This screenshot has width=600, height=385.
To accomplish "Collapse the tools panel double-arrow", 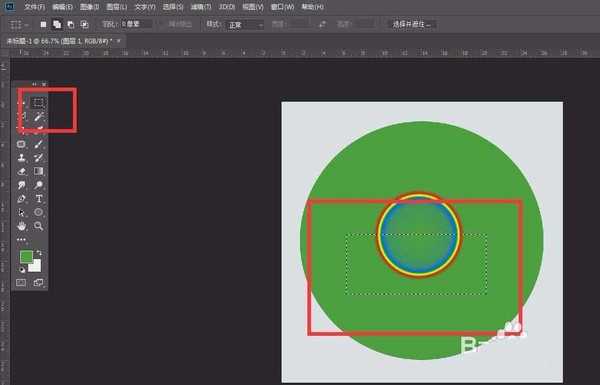I will [35, 84].
